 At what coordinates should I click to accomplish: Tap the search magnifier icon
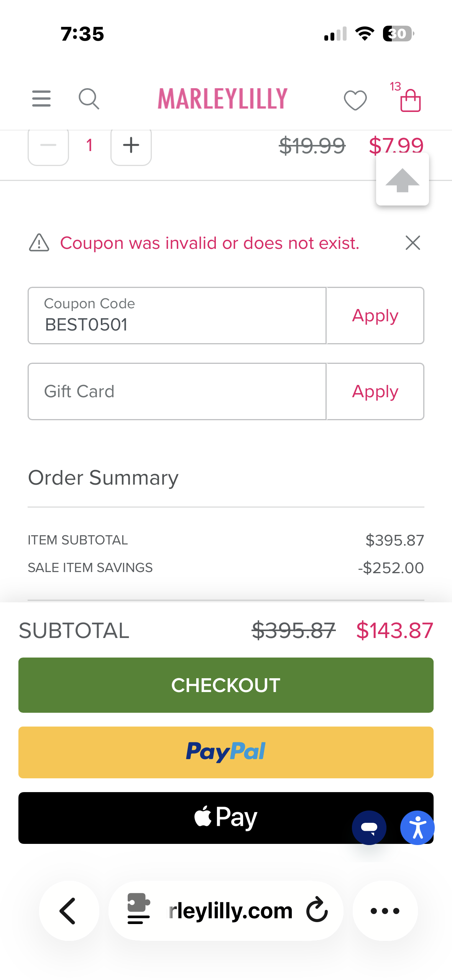pyautogui.click(x=89, y=99)
